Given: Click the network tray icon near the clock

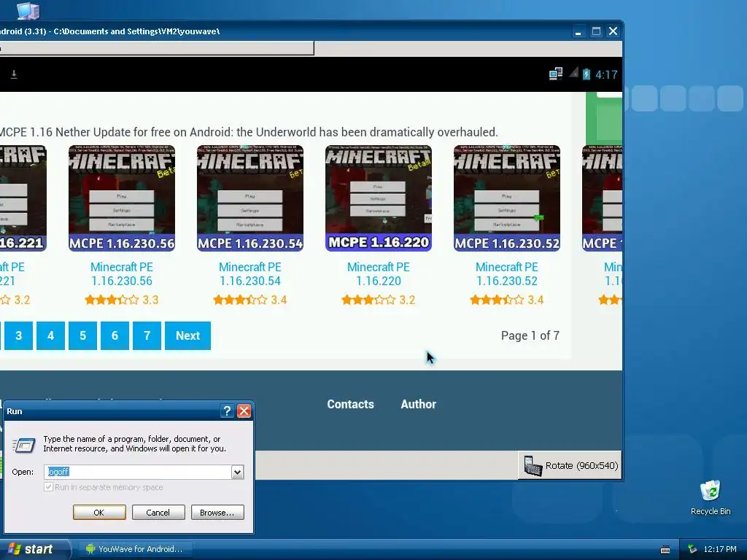Looking at the screenshot, I should [x=693, y=549].
